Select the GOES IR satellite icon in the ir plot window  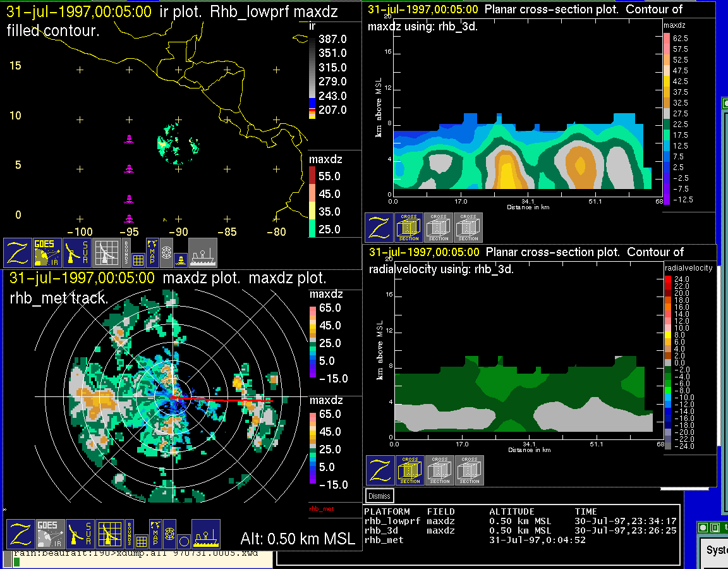pyautogui.click(x=47, y=253)
